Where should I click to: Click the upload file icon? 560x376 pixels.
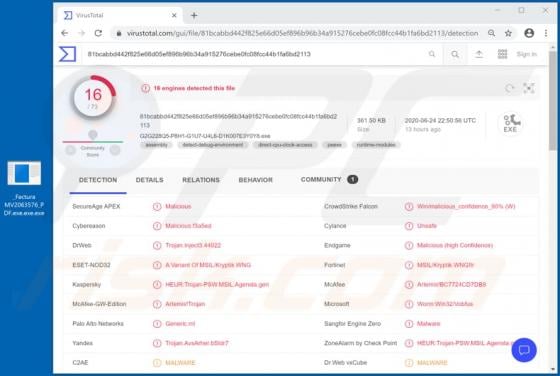pos(479,54)
